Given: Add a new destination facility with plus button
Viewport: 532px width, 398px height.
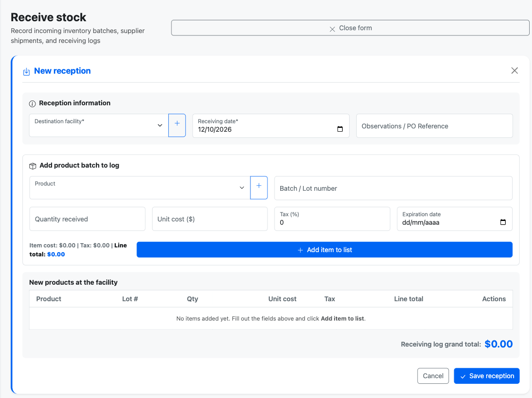Looking at the screenshot, I should pos(177,126).
